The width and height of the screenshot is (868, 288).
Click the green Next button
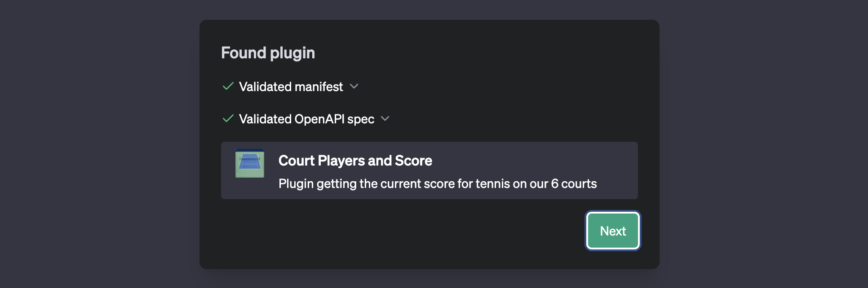click(x=613, y=231)
